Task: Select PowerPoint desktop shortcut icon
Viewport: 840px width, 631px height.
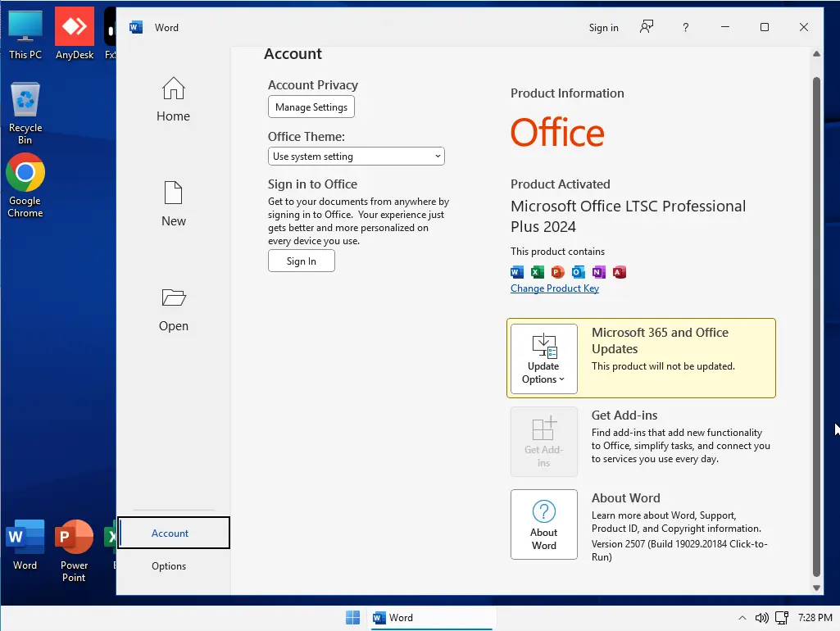Action: click(x=74, y=551)
